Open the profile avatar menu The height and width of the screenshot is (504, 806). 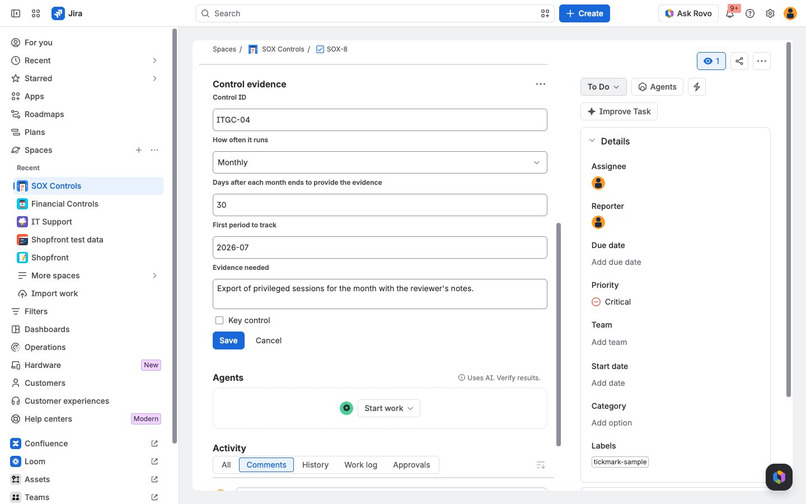[x=790, y=13]
